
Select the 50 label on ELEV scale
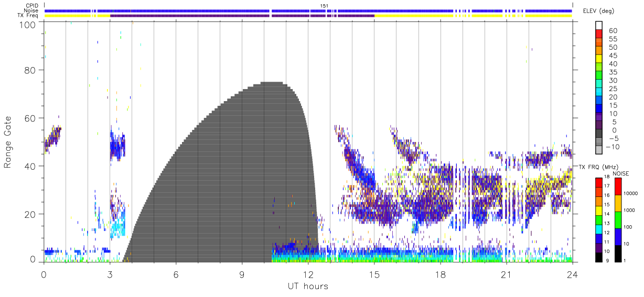pos(613,48)
